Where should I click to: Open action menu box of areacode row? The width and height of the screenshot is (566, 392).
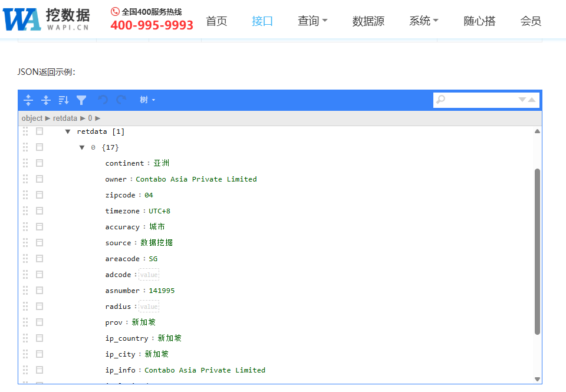pos(40,258)
